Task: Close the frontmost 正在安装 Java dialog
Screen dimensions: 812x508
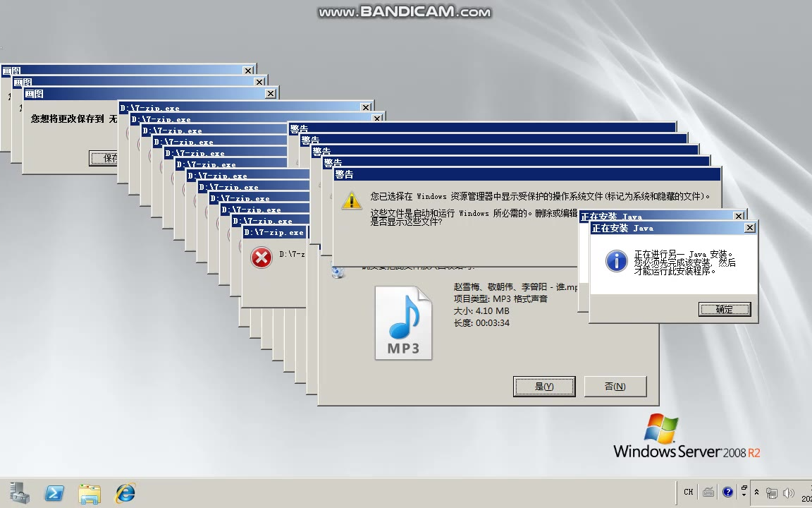Action: tap(749, 228)
